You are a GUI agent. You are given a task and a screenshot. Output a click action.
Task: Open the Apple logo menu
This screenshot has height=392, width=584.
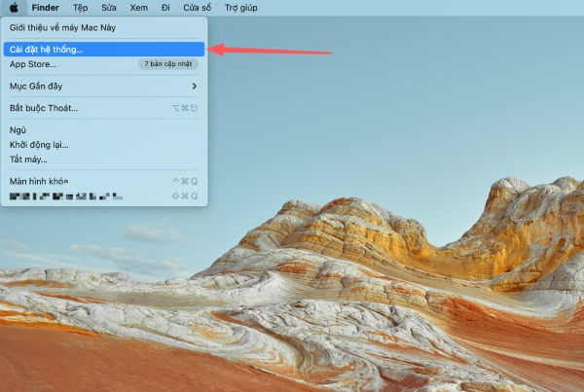[x=14, y=8]
